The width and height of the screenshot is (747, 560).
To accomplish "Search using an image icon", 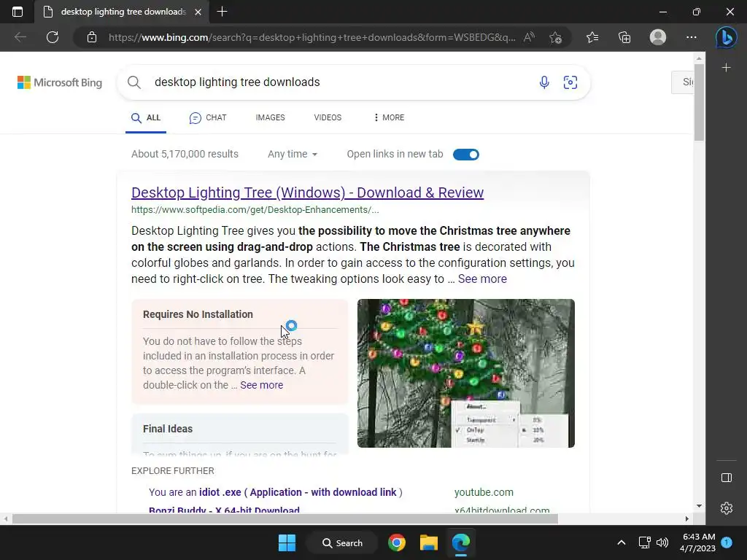I will point(570,82).
